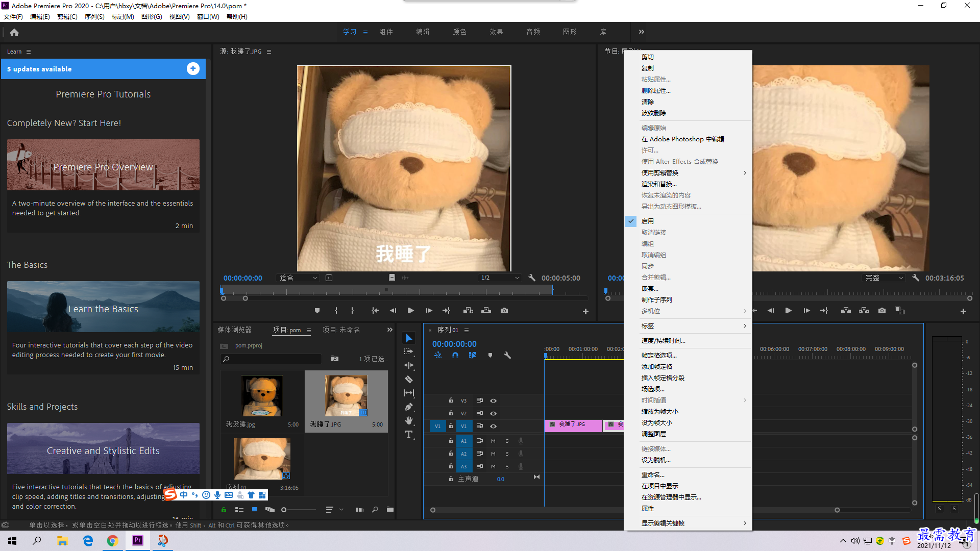Screen dimensions: 980x551
Task: Click 我没睡.jpg thumbnail in project bin
Action: click(x=262, y=396)
